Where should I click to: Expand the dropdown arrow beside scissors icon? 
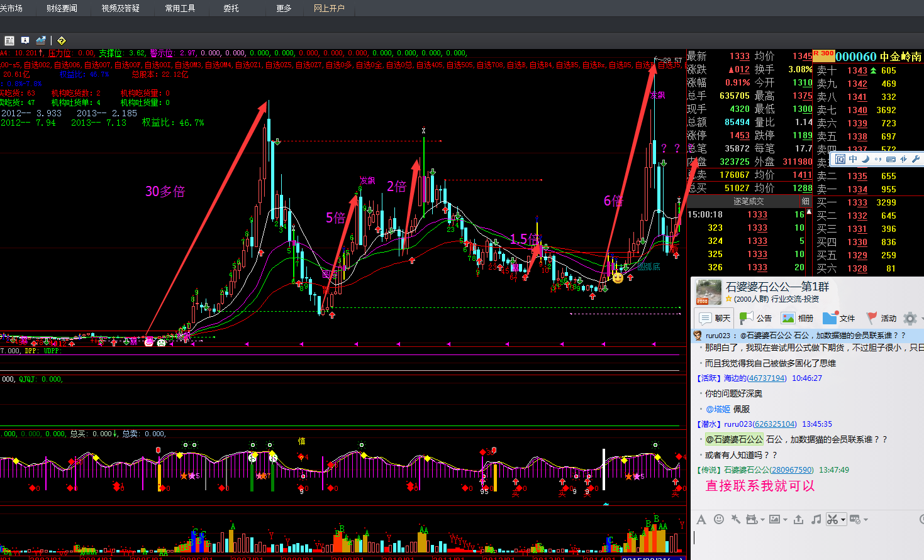click(843, 520)
